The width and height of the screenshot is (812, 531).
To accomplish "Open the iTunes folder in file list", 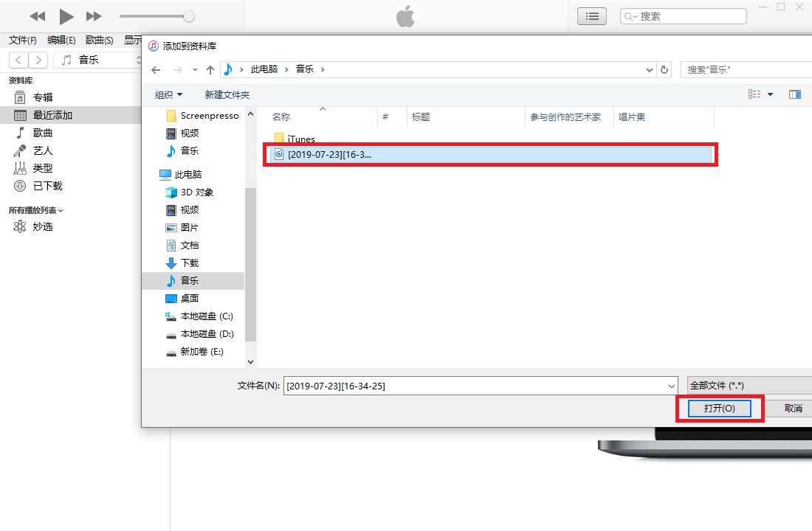I will (300, 139).
